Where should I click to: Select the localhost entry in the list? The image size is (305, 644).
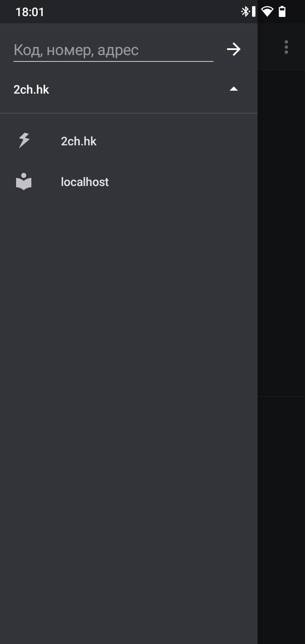[x=129, y=182]
